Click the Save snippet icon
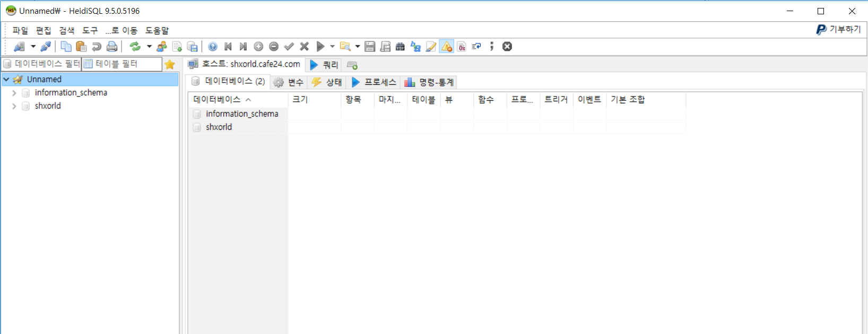Image resolution: width=868 pixels, height=334 pixels. pos(385,47)
